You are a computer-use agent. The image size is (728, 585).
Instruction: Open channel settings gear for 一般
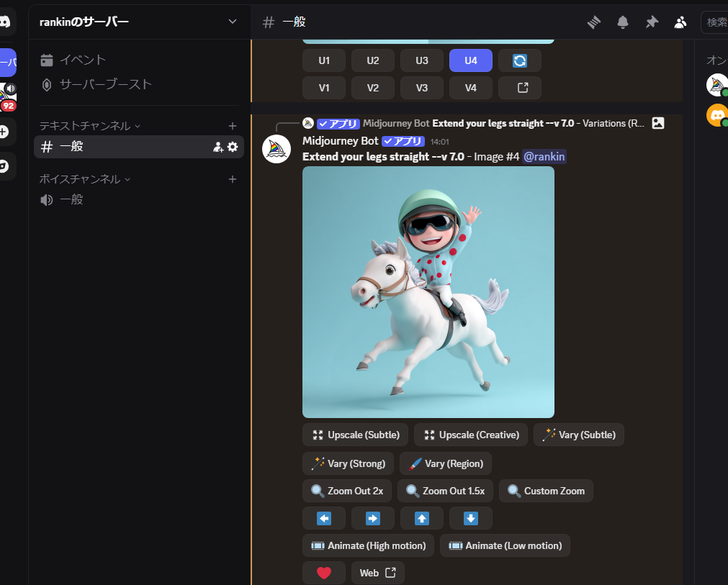pyautogui.click(x=233, y=147)
